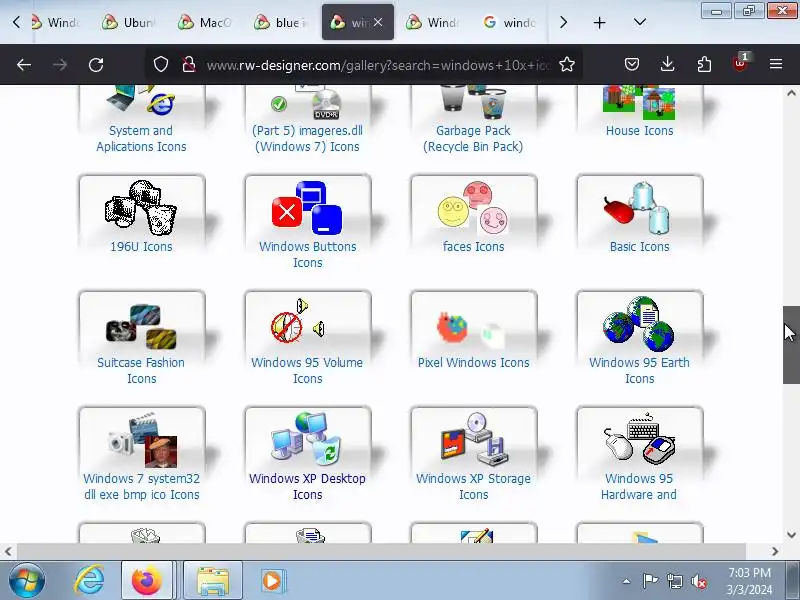Open the Basic Icons thumbnail image
This screenshot has width=800, height=600.
pyautogui.click(x=639, y=208)
